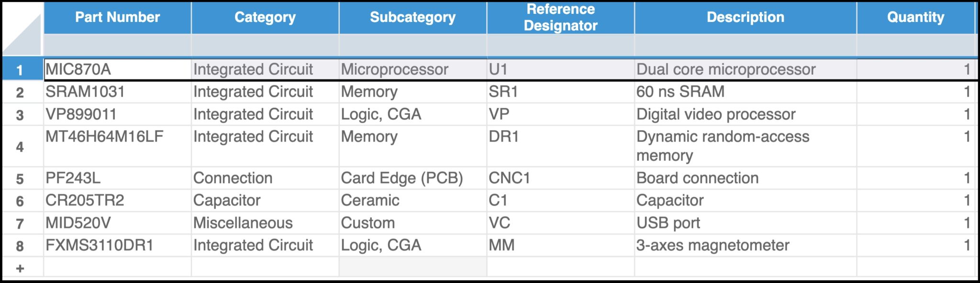Image resolution: width=980 pixels, height=283 pixels.
Task: Select row number 1 to highlight the MIC870A row
Action: tap(19, 69)
